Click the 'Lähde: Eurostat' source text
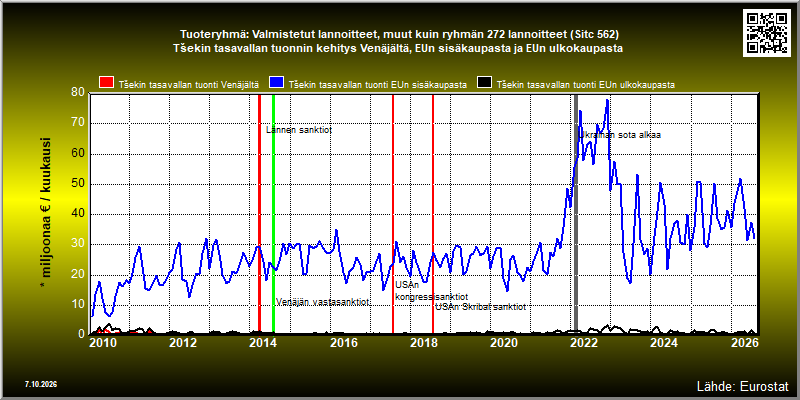The width and height of the screenshot is (800, 400). pyautogui.click(x=742, y=385)
